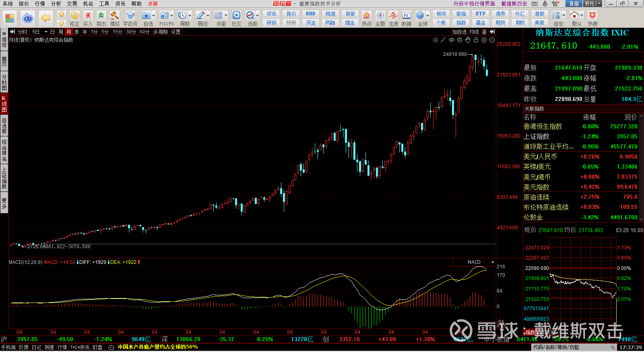Screen dimensions: 644x352
Task: Select the 画线 pencil drawing tool
Action: coord(200,15)
